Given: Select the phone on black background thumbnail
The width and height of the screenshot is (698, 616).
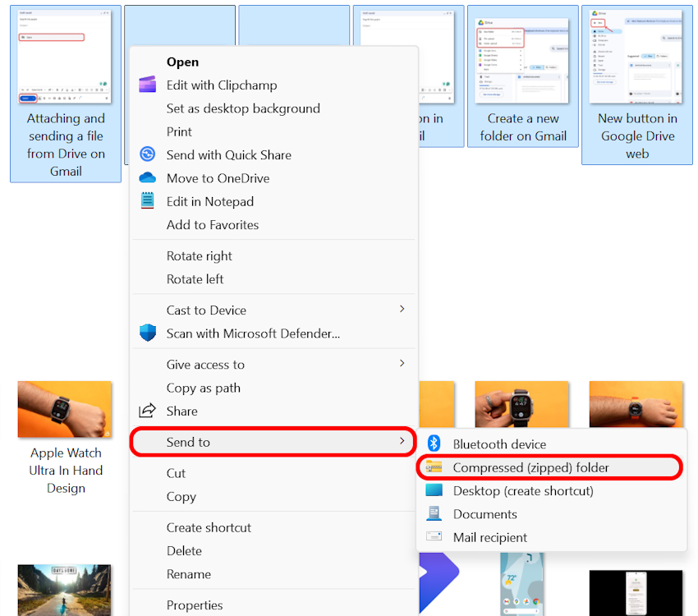Looking at the screenshot, I should pos(636,593).
